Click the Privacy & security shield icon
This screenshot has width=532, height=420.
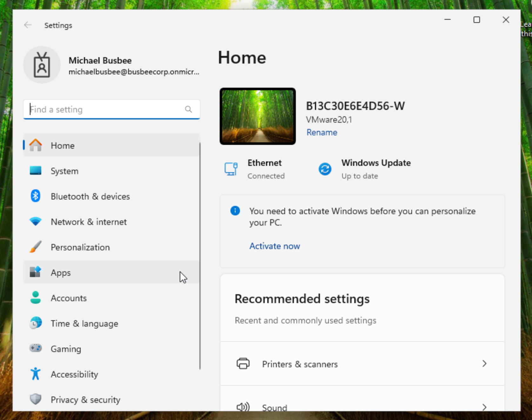pos(36,399)
